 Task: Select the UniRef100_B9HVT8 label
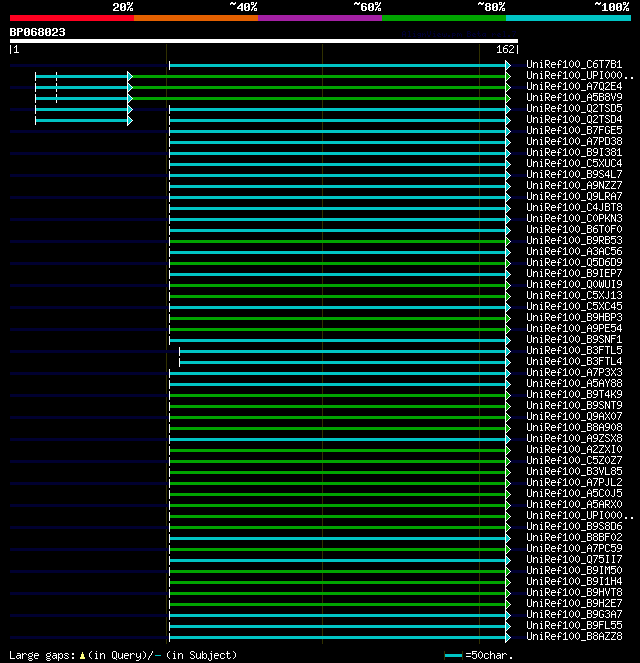pyautogui.click(x=574, y=592)
